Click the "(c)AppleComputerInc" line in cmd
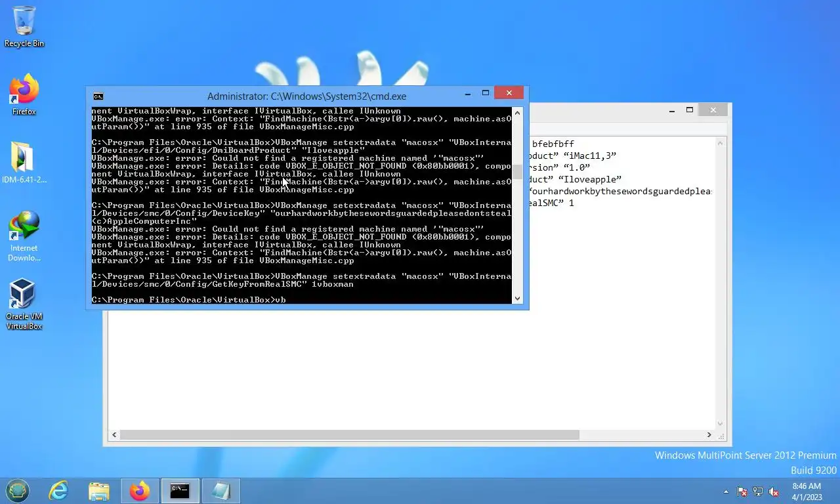840x504 pixels. click(144, 221)
